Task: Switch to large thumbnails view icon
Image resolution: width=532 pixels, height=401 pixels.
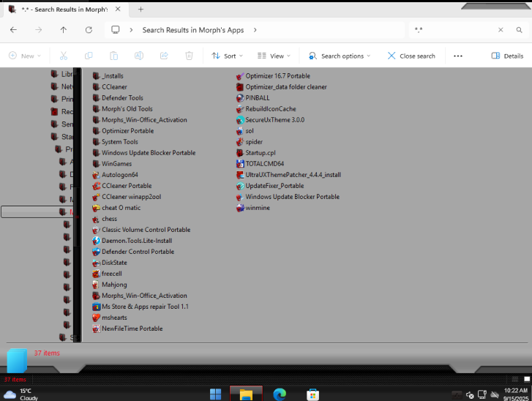Action: pos(527,379)
